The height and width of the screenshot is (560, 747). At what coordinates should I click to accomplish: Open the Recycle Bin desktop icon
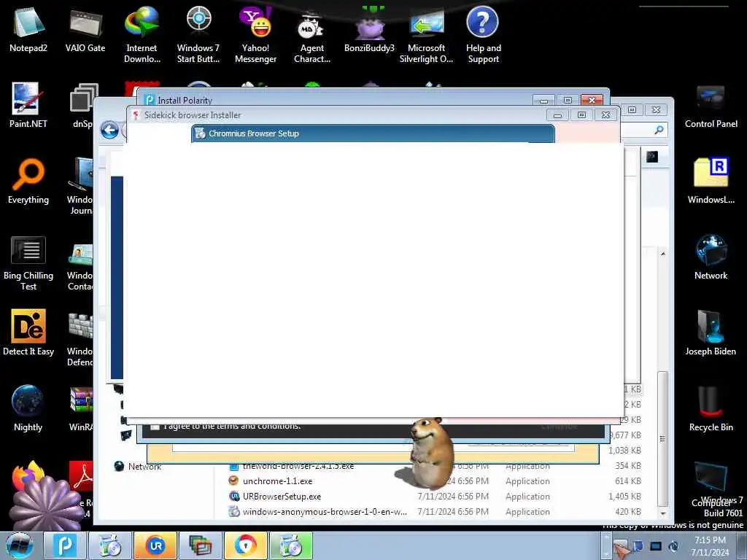click(x=711, y=408)
